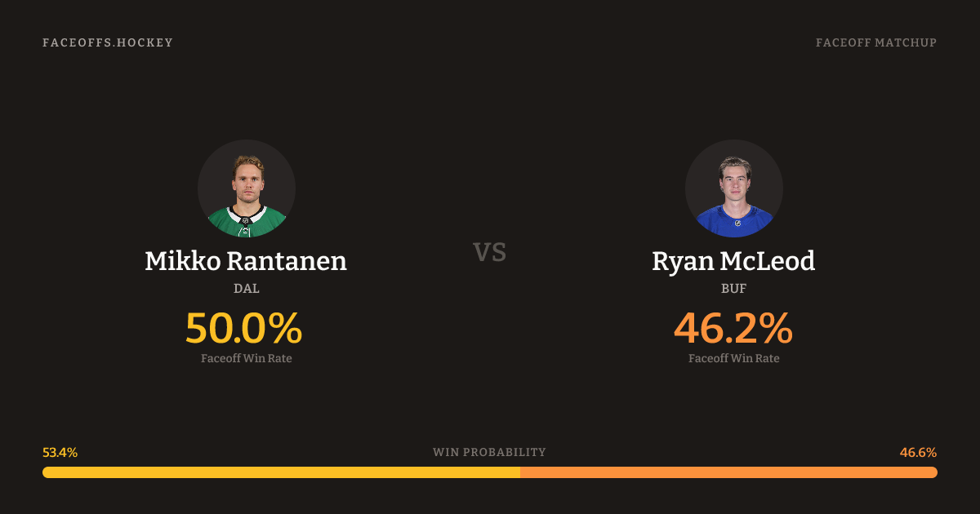Click the orange segment of probability bar
This screenshot has height=514, width=980.
pyautogui.click(x=728, y=472)
